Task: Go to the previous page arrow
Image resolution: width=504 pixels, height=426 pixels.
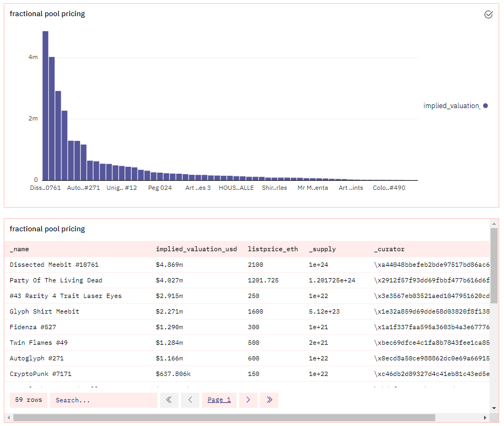Action: (x=190, y=400)
